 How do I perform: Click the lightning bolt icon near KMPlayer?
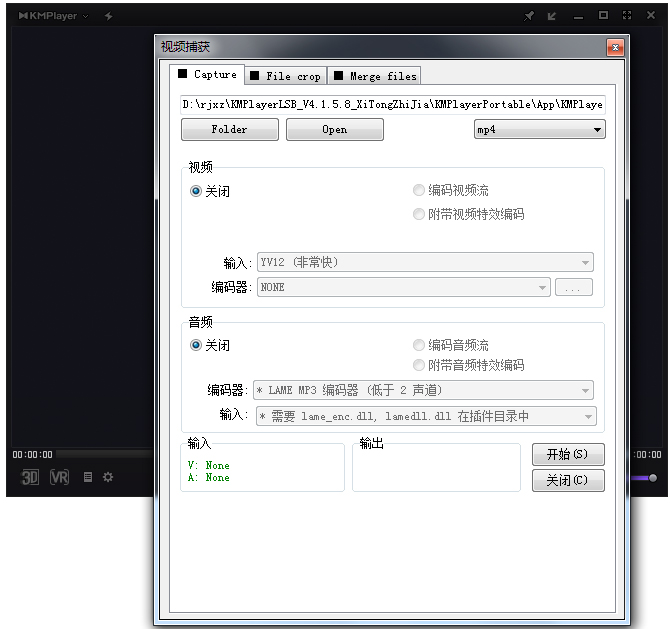coord(108,16)
